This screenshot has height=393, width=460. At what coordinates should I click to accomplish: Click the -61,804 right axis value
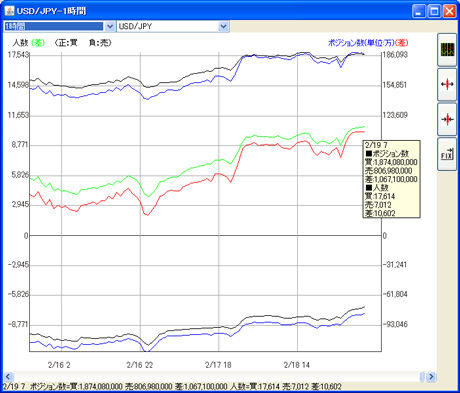click(395, 294)
